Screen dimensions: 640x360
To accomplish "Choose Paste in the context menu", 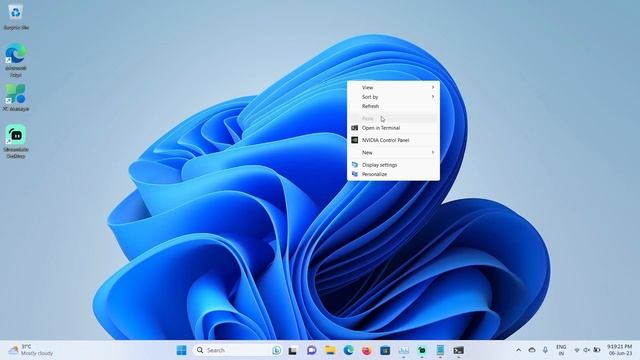I will pyautogui.click(x=393, y=118).
